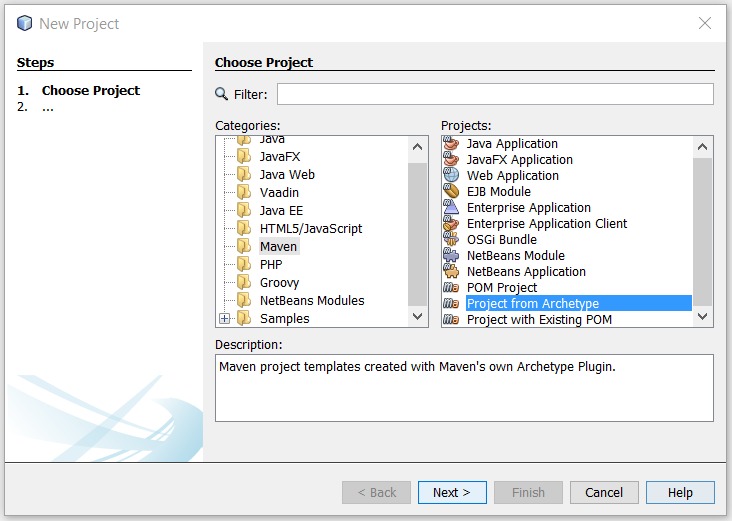The image size is (732, 521).
Task: Click the disabled Finish button
Action: (528, 493)
